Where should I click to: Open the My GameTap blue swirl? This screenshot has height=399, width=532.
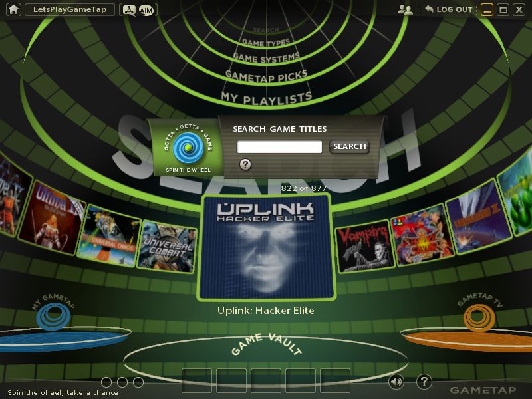54,317
